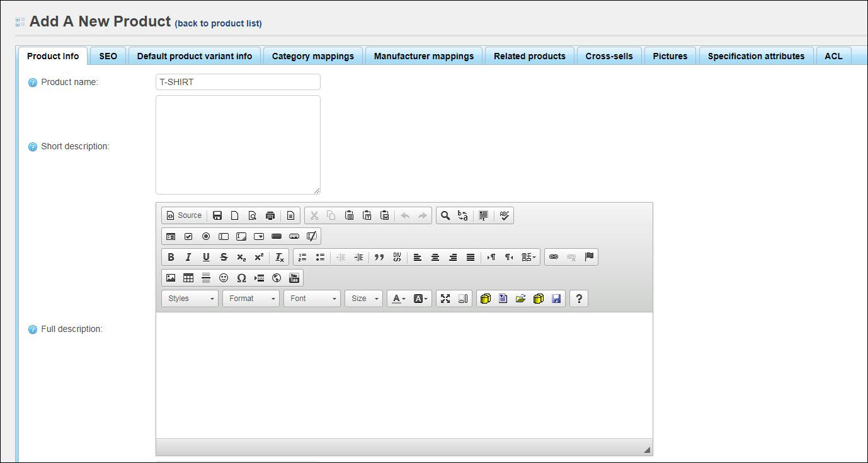
Task: Apply italic formatting
Action: point(188,257)
